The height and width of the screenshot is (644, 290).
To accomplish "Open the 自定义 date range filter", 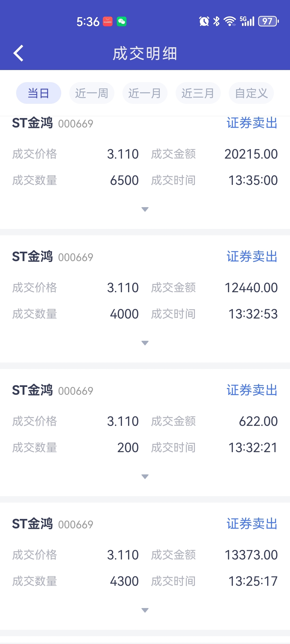I will click(x=251, y=93).
